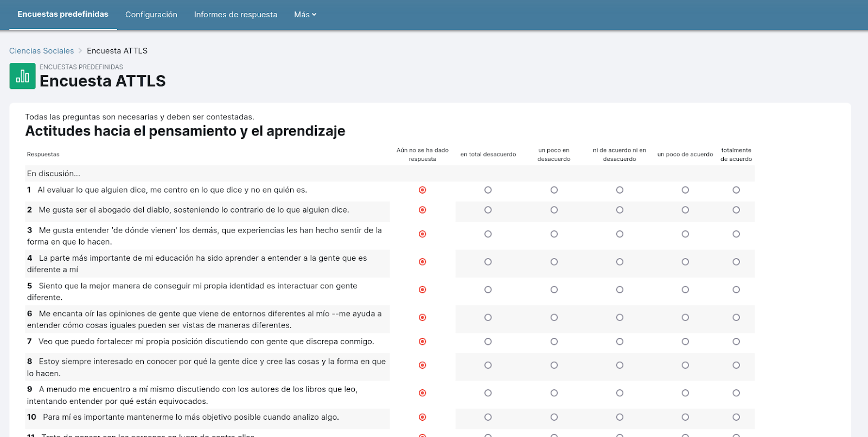
Task: Click question 7 text about fortalecer mi posición
Action: pos(206,342)
